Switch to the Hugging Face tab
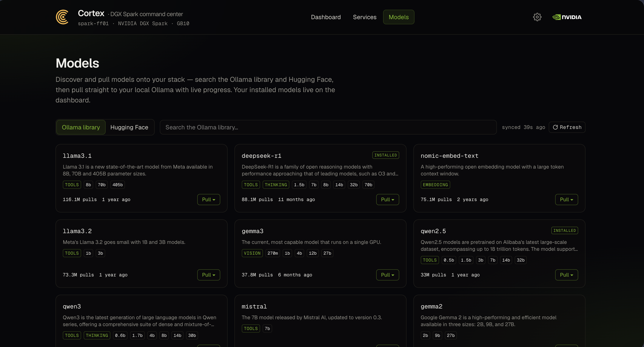 pyautogui.click(x=129, y=127)
